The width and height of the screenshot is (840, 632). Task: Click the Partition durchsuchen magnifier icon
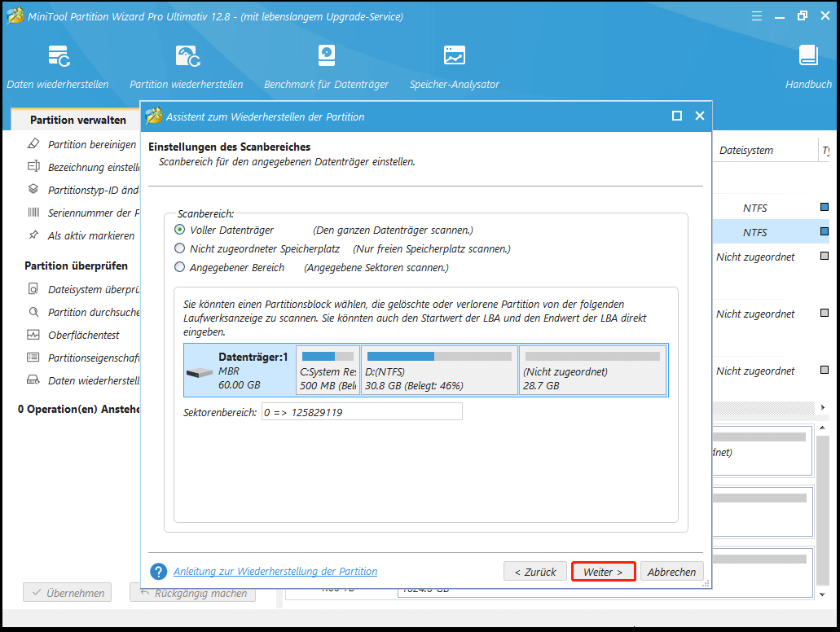33,312
